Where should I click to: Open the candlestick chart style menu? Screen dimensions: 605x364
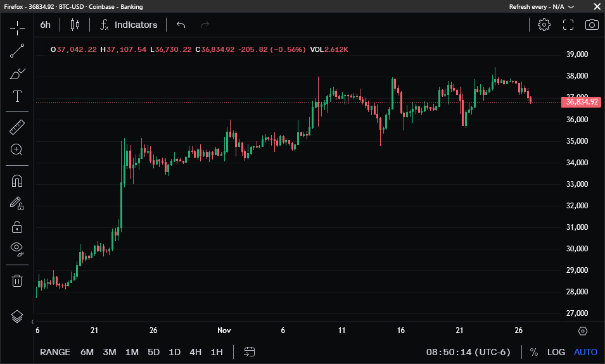(75, 25)
